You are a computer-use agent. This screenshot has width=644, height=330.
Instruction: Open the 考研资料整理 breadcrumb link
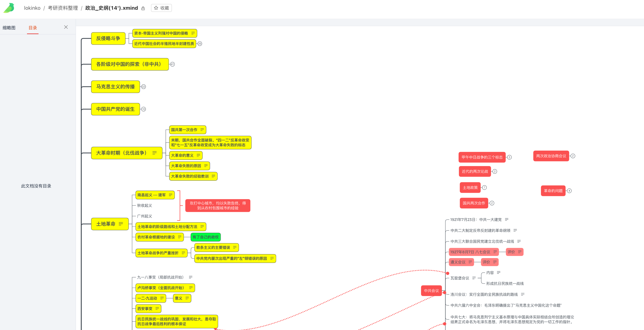(x=63, y=8)
